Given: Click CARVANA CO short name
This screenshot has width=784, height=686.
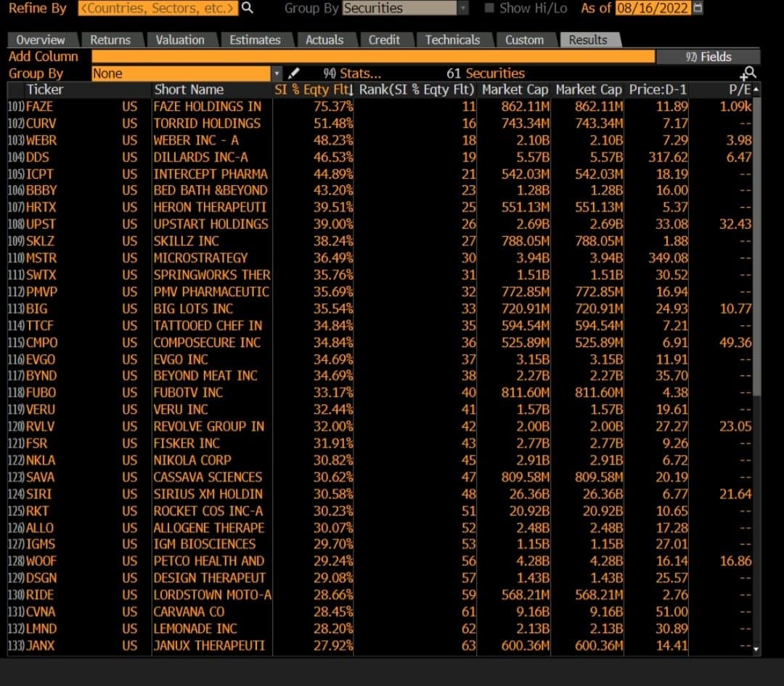Looking at the screenshot, I should 189,612.
